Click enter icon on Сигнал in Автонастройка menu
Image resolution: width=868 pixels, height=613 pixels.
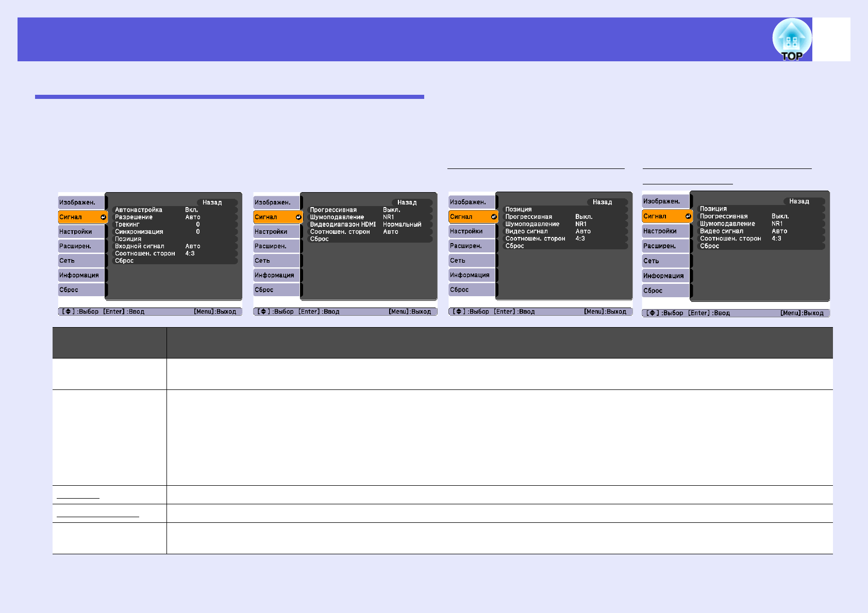103,217
